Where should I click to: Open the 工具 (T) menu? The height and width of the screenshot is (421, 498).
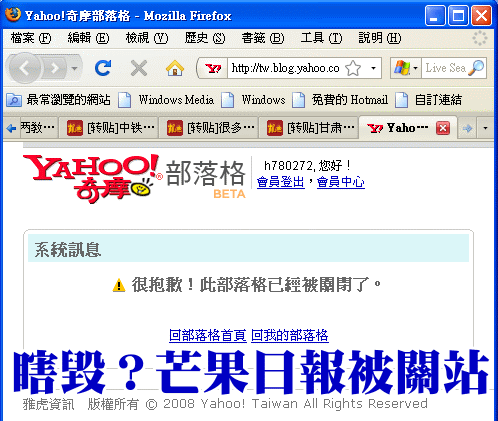point(321,38)
